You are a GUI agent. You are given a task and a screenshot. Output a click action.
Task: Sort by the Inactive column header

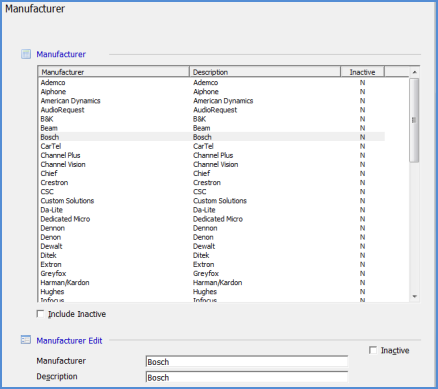(362, 72)
